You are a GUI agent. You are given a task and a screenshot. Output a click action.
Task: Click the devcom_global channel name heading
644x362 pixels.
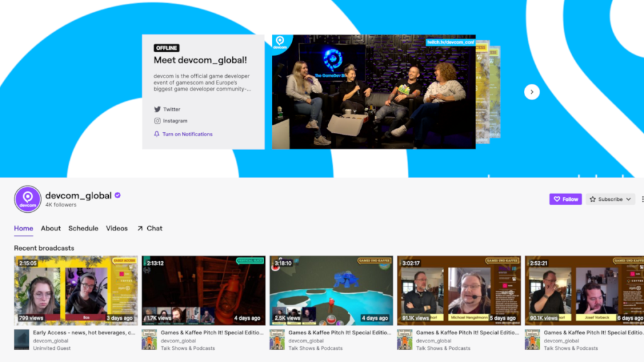click(79, 195)
